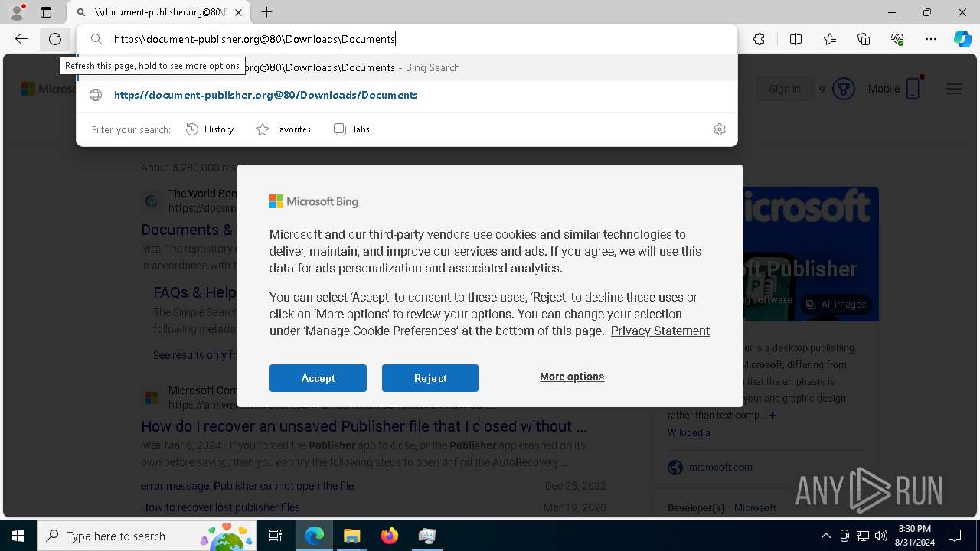Screen dimensions: 980x551
Task: Open Settings and more ellipsis menu
Action: (931, 39)
